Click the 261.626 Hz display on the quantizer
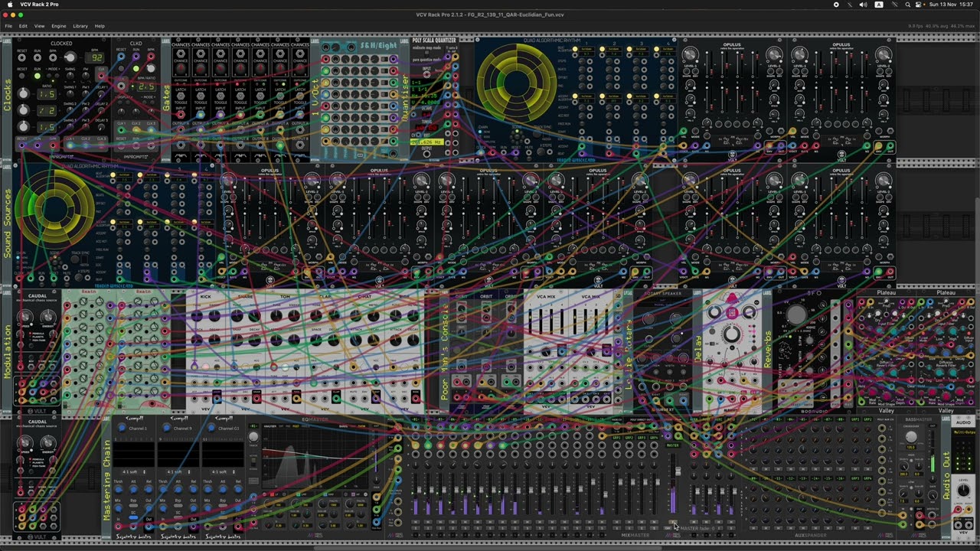The width and height of the screenshot is (980, 551). 429,142
